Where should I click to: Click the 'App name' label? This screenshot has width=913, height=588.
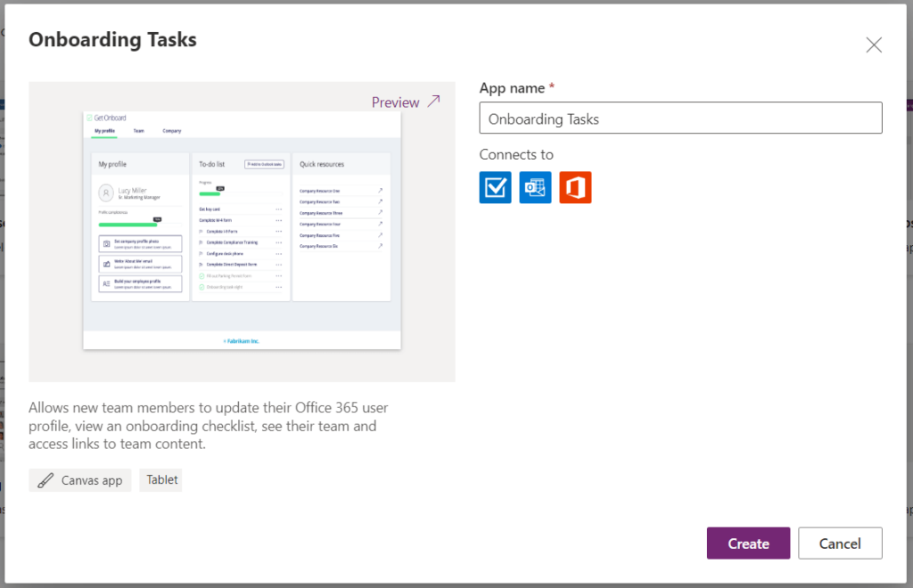[512, 88]
